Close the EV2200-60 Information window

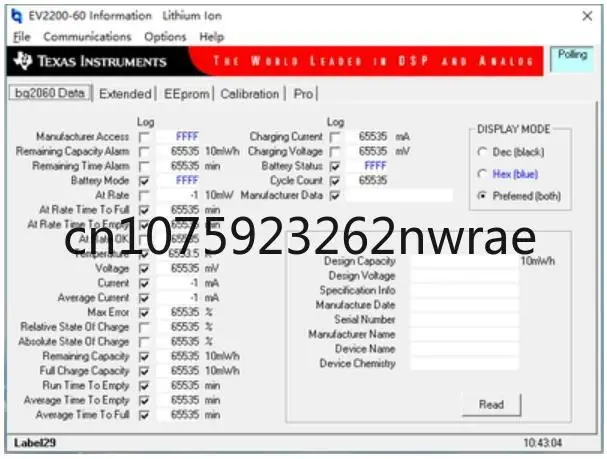tap(587, 16)
